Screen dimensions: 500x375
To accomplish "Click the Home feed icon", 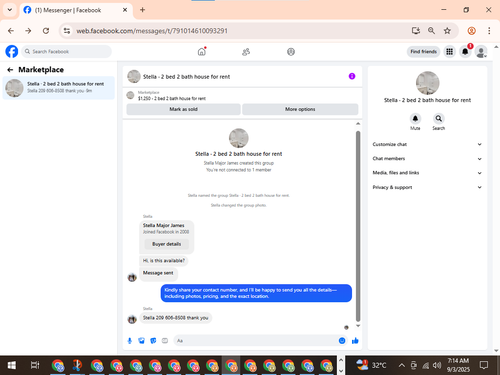I will [202, 52].
